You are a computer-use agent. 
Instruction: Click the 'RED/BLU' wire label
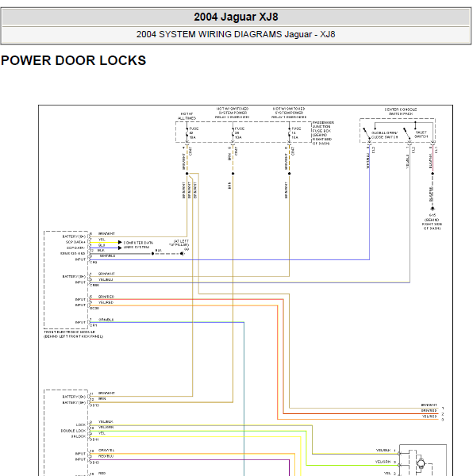point(106,456)
